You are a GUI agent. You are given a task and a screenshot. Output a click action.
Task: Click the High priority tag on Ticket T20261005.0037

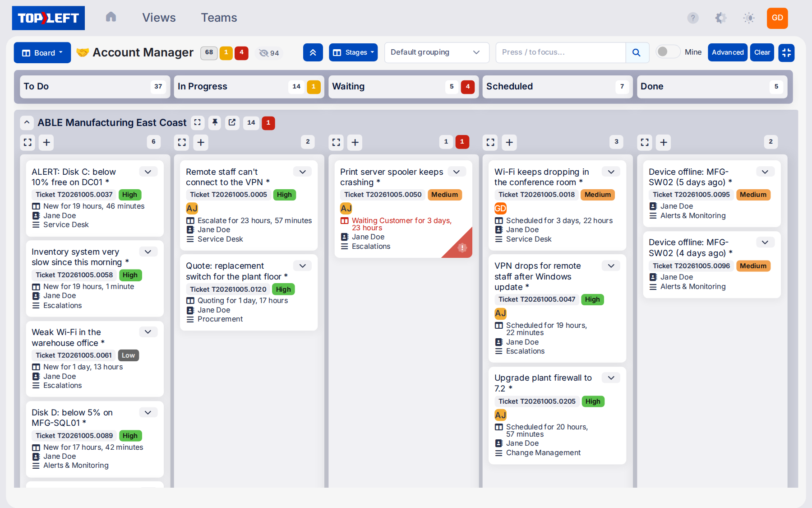(129, 195)
